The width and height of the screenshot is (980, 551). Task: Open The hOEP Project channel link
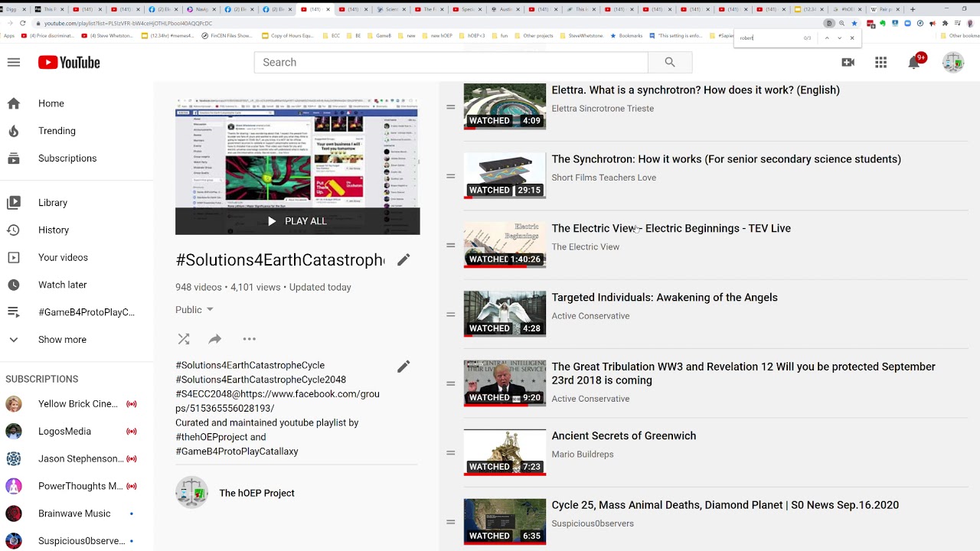(256, 493)
